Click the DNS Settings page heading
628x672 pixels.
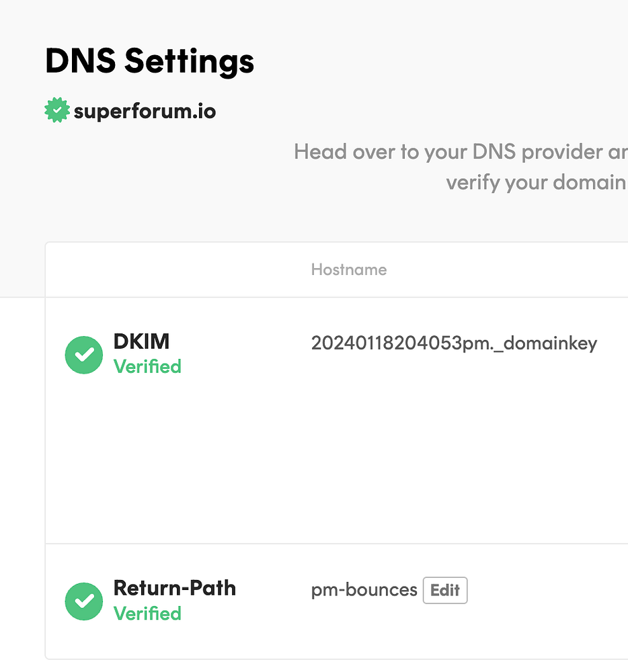(149, 61)
